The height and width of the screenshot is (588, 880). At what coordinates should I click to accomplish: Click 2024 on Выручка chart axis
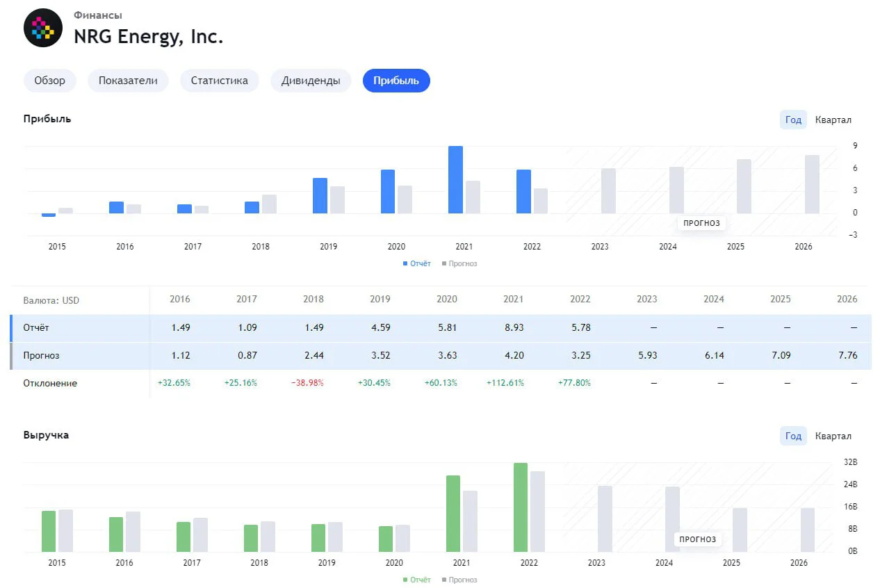coord(664,563)
